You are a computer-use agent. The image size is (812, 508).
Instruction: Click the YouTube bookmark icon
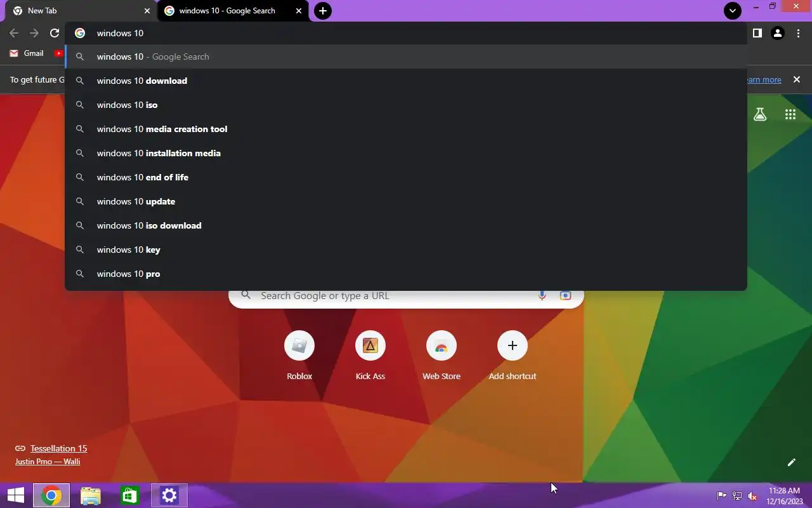pos(58,53)
